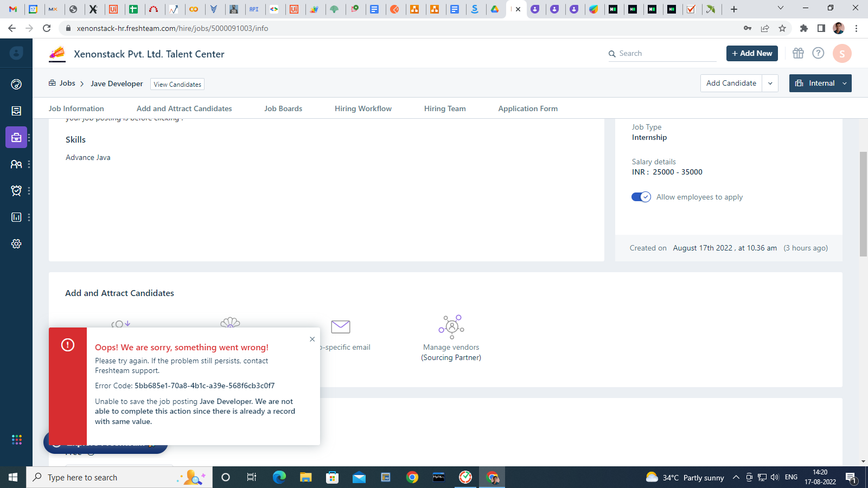The height and width of the screenshot is (488, 868).
Task: Click the Xenonstack company logo in the header
Action: [58, 53]
